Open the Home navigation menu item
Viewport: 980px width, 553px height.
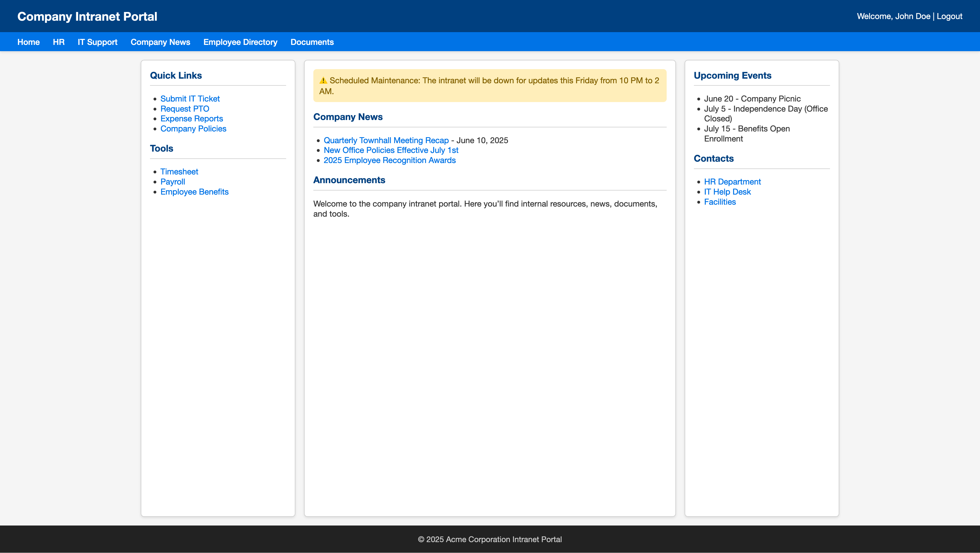click(x=28, y=42)
